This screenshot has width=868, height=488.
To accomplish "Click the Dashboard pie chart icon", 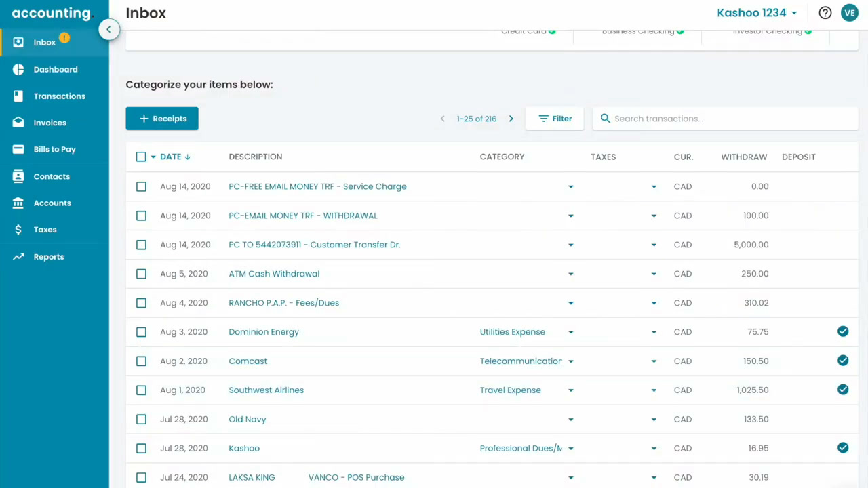I will (x=18, y=69).
